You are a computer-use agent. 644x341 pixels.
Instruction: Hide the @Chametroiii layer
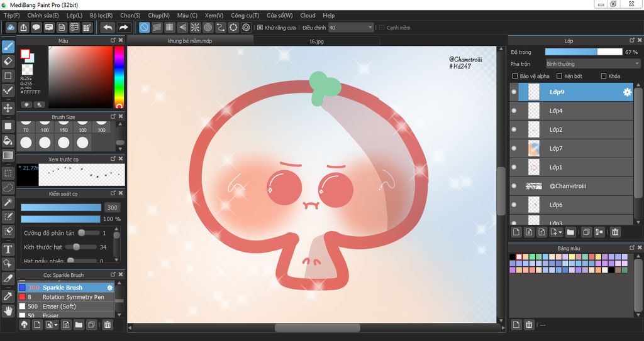pyautogui.click(x=514, y=186)
